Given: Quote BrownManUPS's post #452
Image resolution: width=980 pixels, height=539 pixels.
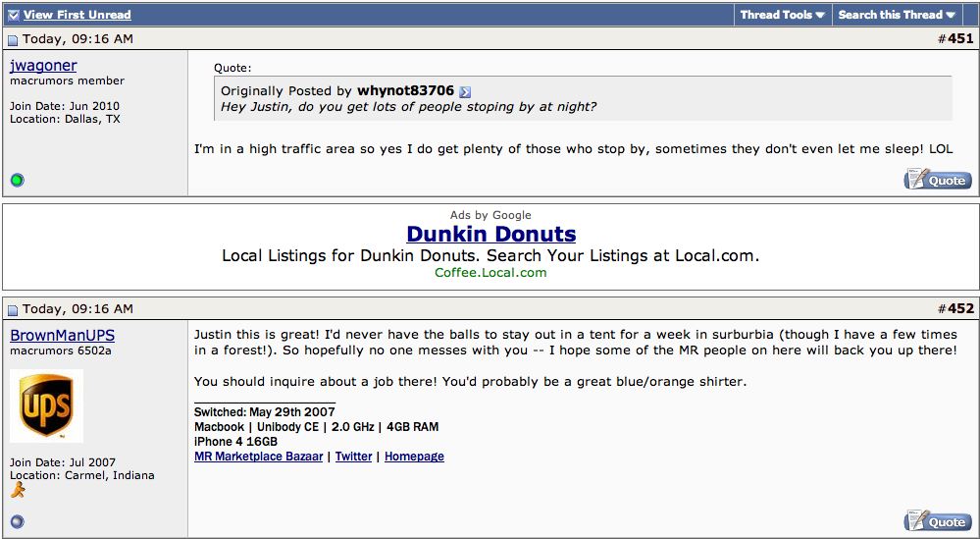Looking at the screenshot, I should click(938, 521).
